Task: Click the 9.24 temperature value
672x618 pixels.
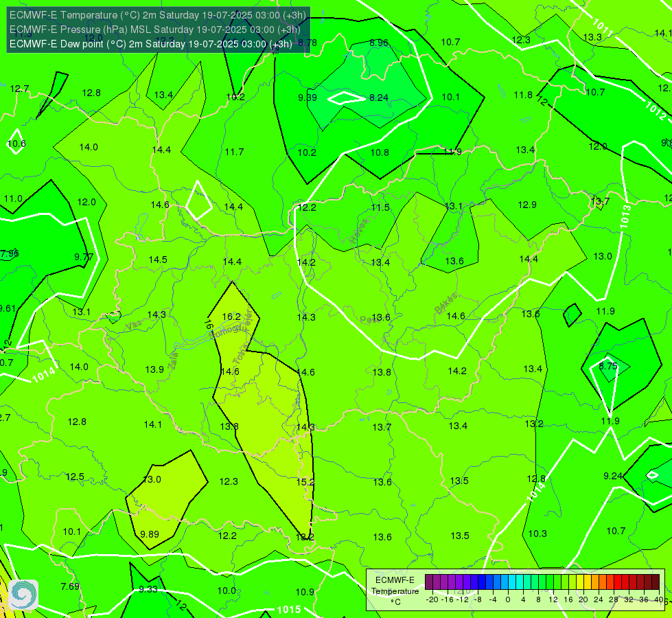Action: tap(613, 476)
